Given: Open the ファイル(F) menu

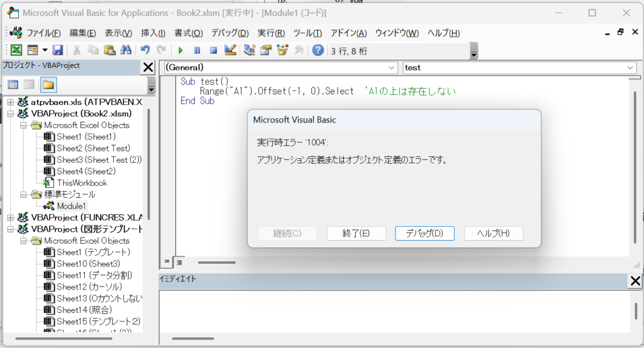Looking at the screenshot, I should tap(43, 33).
